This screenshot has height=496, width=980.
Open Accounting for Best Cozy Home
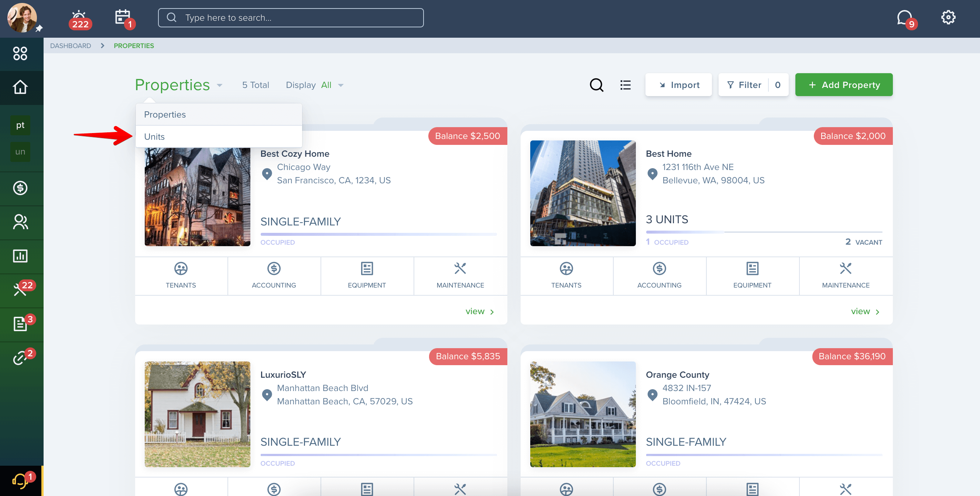pos(274,276)
